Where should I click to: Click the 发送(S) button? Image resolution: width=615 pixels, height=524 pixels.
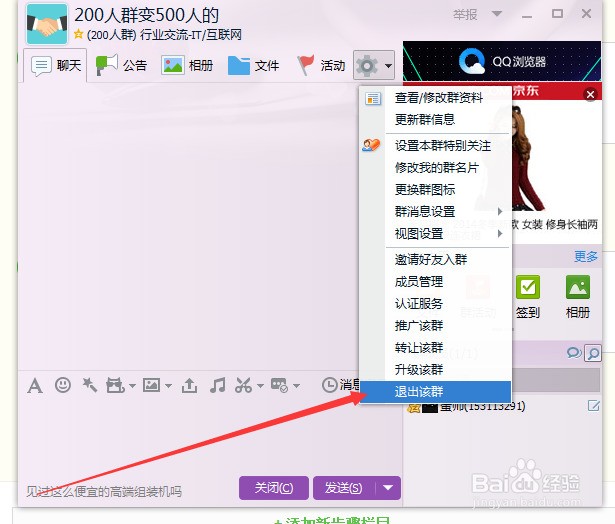point(344,488)
